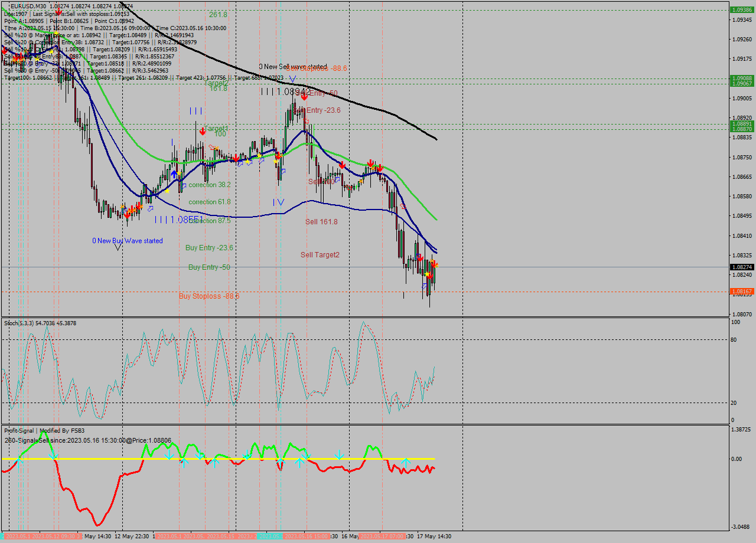Click the 'Time A:2023.05.15 15:30:00' info line

coord(115,28)
